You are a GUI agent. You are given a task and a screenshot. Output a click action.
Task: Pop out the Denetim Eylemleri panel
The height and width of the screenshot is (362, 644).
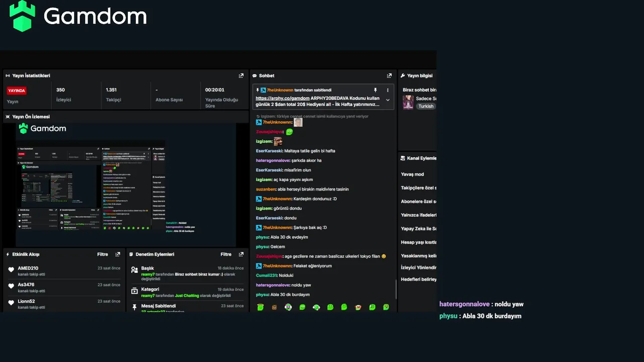click(241, 254)
